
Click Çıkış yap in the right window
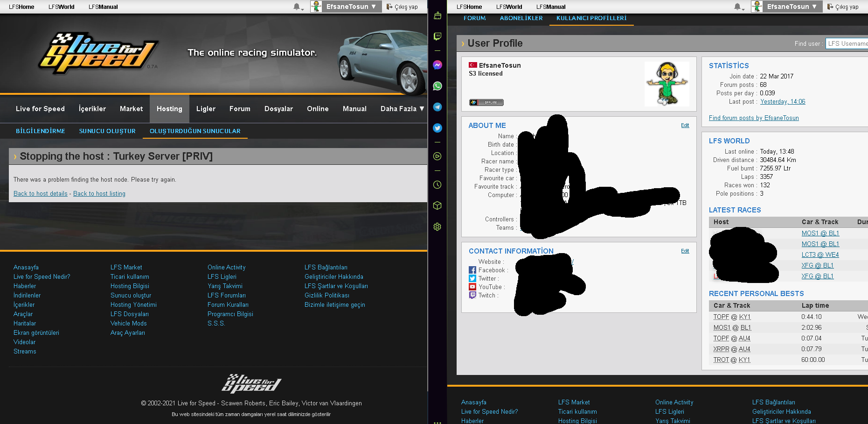coord(843,7)
